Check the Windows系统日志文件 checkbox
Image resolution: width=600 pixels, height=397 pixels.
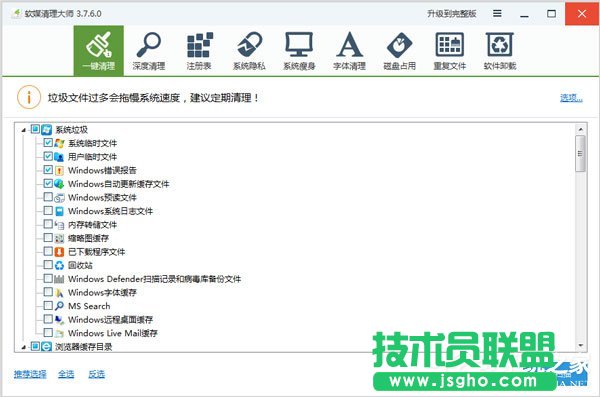coord(48,211)
